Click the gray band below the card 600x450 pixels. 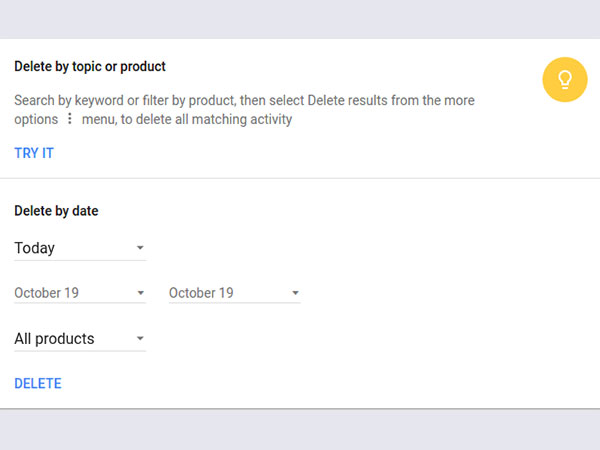coord(300,430)
